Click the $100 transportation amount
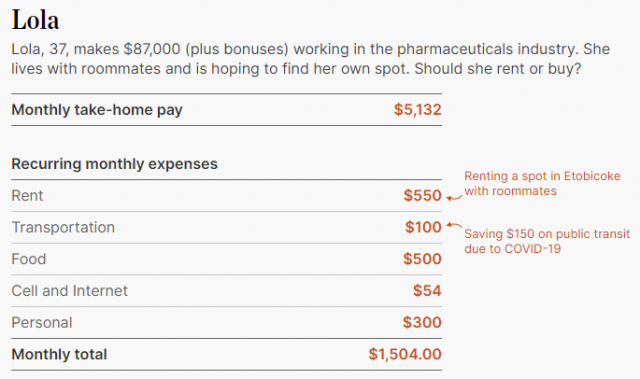The image size is (640, 379). (423, 227)
